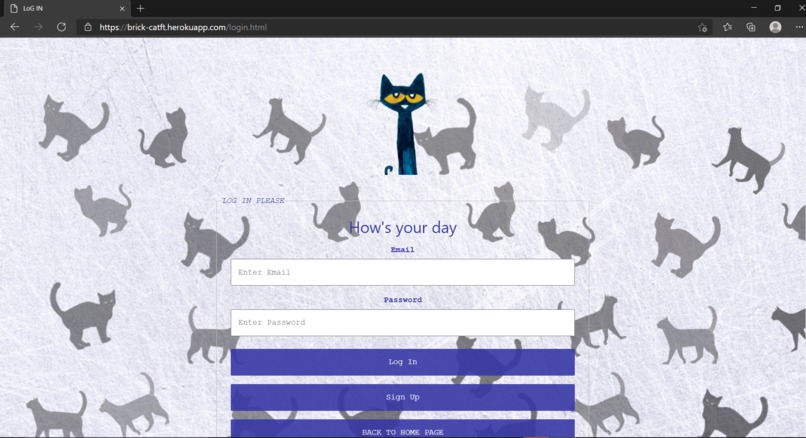Click the "LOG IN PLEASE" legend text
This screenshot has height=438, width=806.
tap(253, 200)
